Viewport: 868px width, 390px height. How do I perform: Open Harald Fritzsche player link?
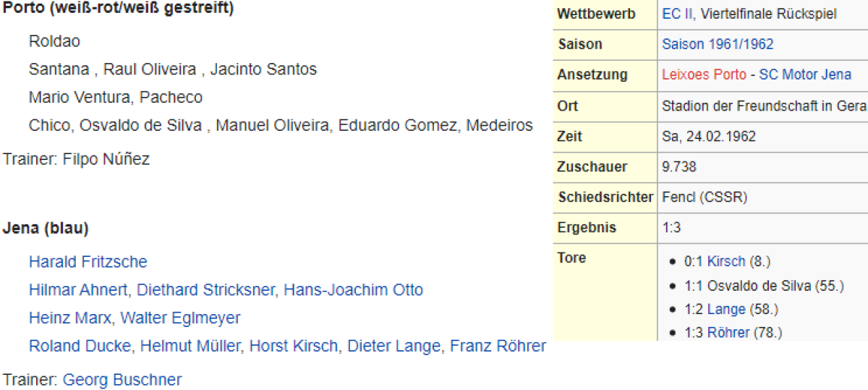(x=88, y=261)
